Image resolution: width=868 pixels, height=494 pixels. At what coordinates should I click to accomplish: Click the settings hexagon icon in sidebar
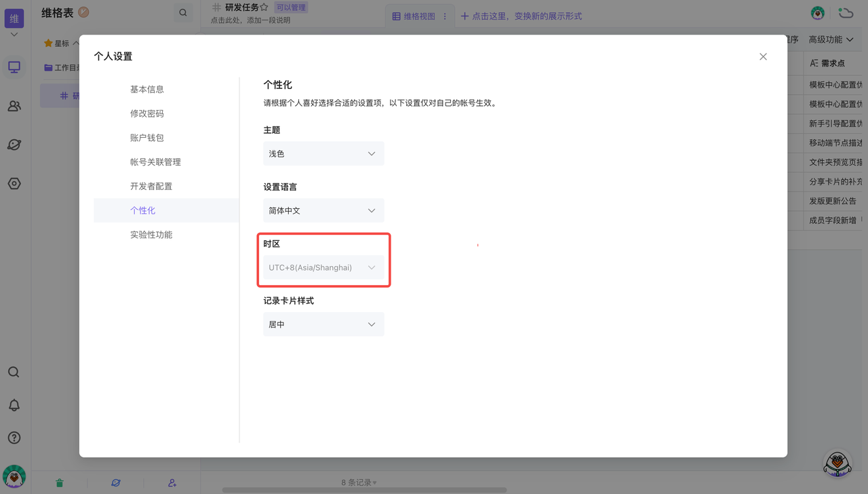coord(14,183)
